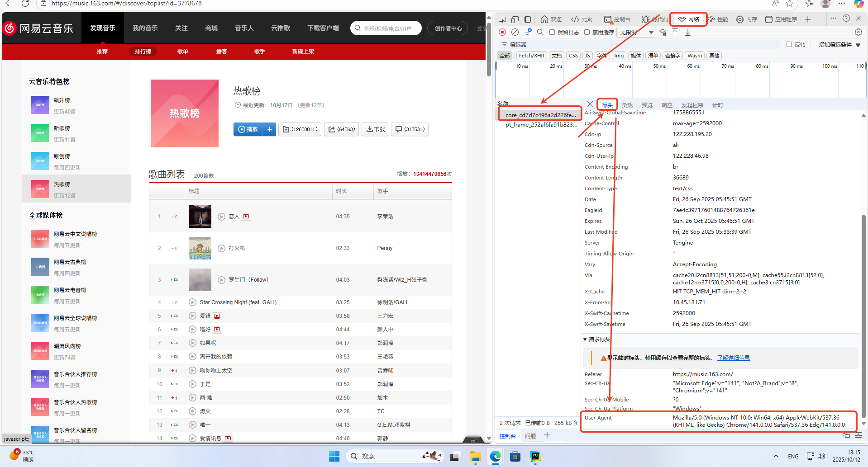
Task: Toggle the Fetch/XHR request filter
Action: (531, 56)
